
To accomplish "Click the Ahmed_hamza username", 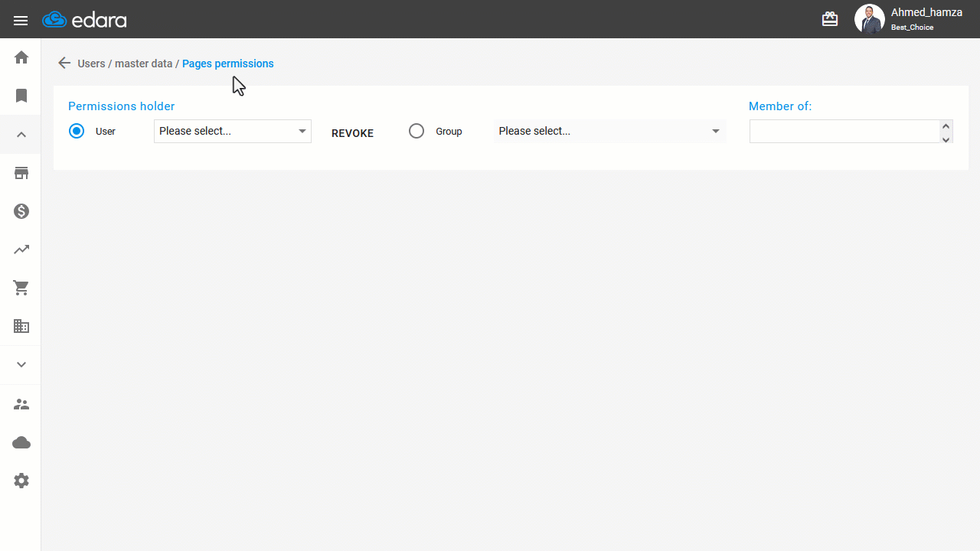I will [926, 12].
